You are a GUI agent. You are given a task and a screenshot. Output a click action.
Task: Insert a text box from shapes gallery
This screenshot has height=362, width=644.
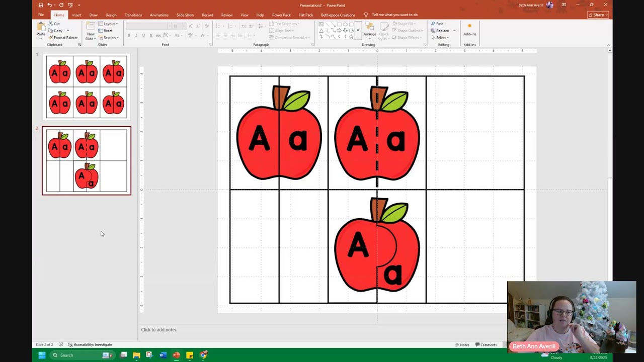click(x=321, y=24)
